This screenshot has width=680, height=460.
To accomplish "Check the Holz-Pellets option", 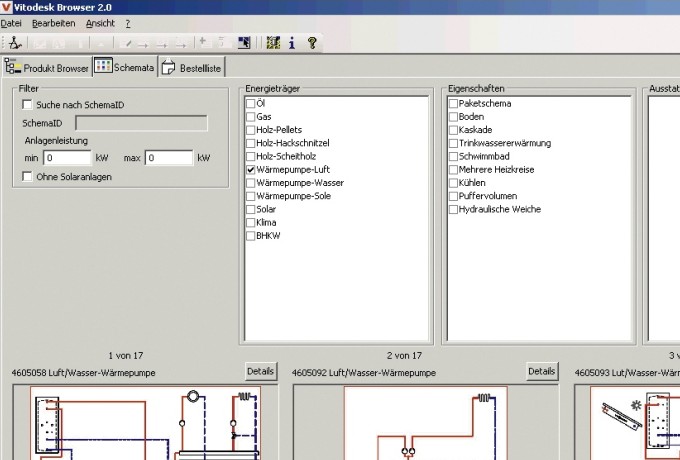I will coord(250,130).
